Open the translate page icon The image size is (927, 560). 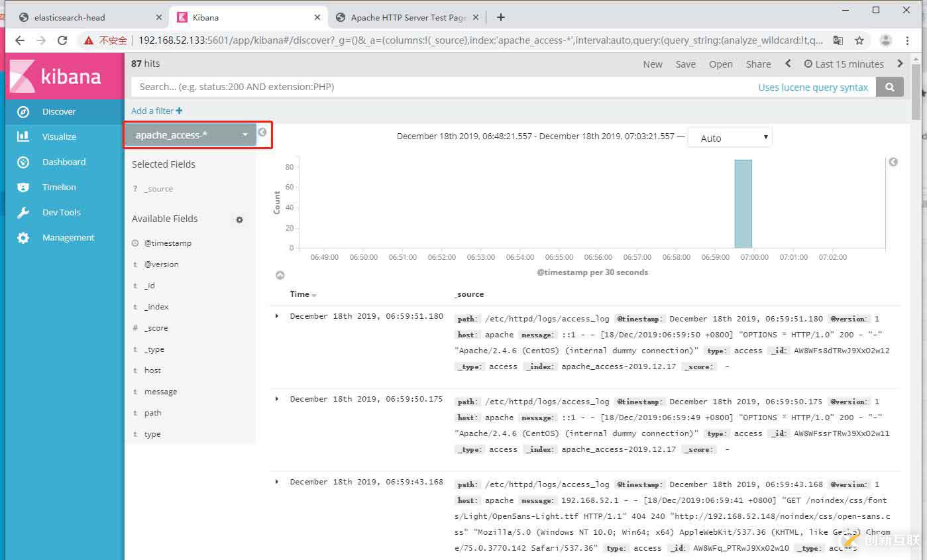pyautogui.click(x=838, y=40)
